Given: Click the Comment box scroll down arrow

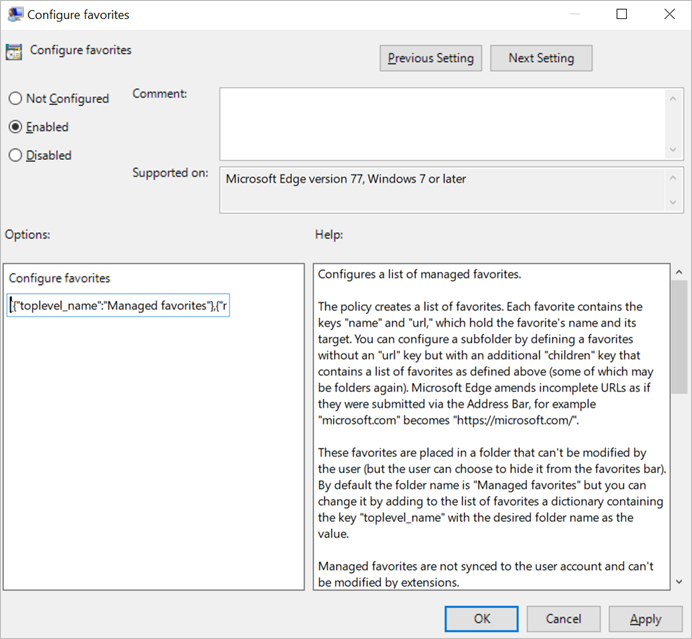Looking at the screenshot, I should [x=673, y=150].
